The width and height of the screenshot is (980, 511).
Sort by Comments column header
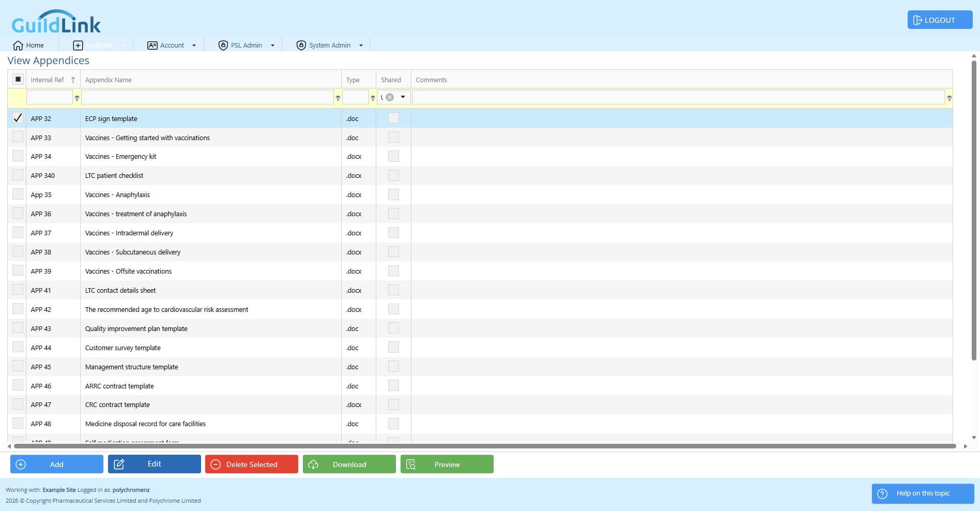[x=431, y=80]
